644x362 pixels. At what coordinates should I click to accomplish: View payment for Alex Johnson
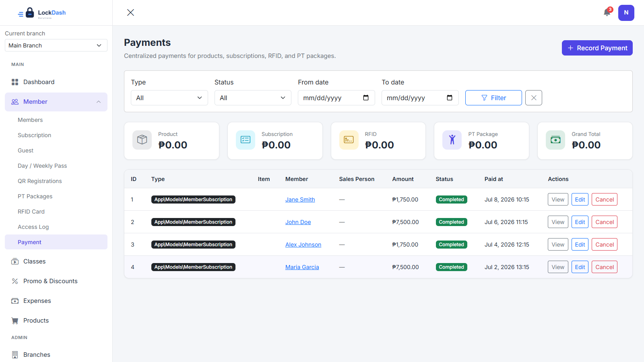pos(558,245)
